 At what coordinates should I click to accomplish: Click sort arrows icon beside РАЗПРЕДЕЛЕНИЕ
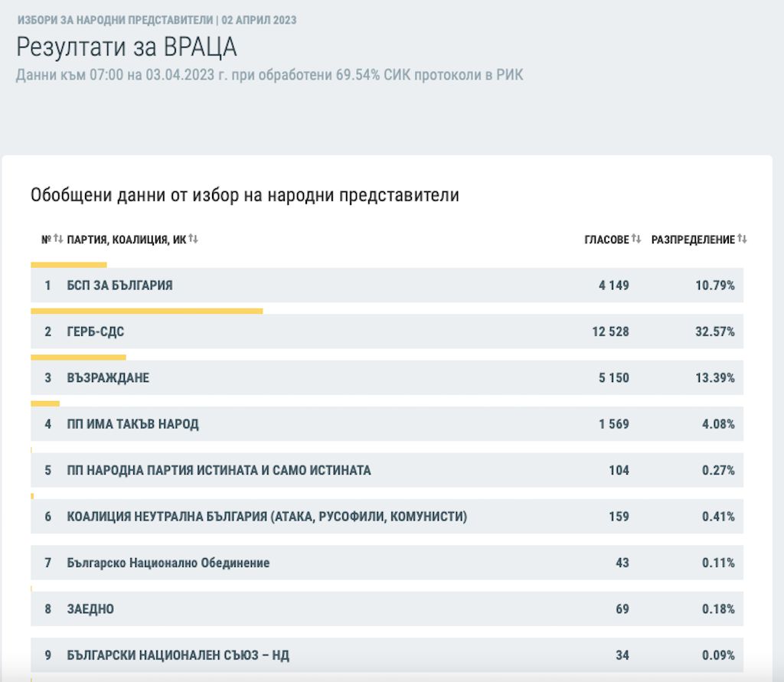[742, 240]
